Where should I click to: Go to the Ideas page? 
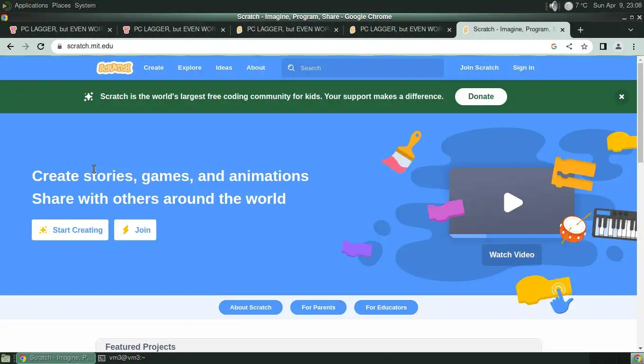(224, 68)
